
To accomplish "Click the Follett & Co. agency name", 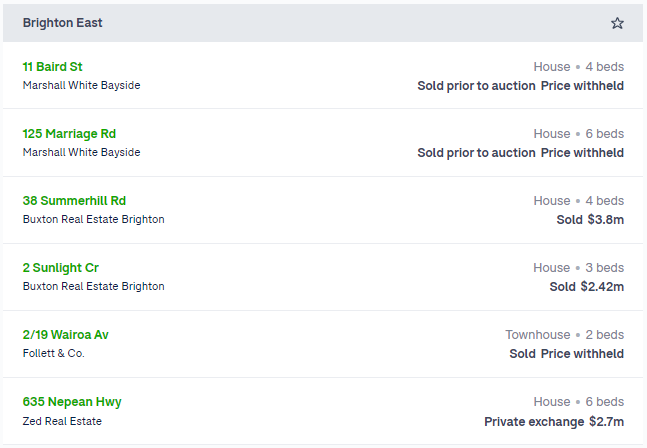I will 54,353.
